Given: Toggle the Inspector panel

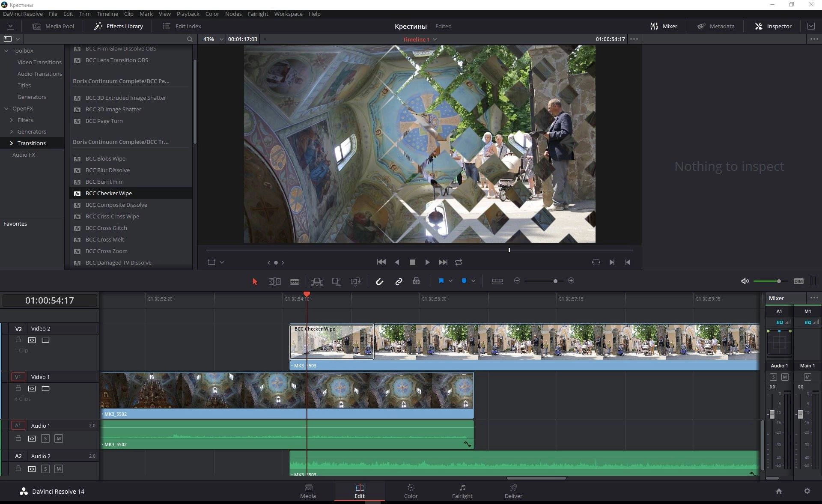Looking at the screenshot, I should (x=773, y=26).
